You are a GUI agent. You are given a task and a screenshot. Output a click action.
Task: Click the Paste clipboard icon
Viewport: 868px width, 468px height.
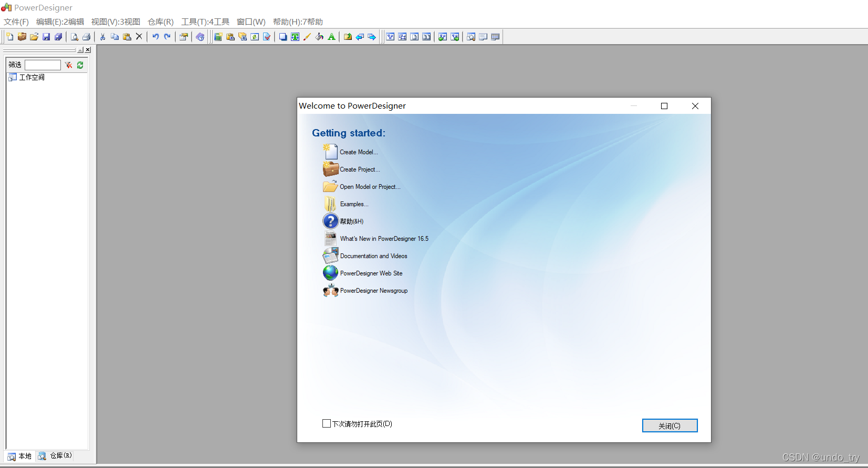pos(127,37)
